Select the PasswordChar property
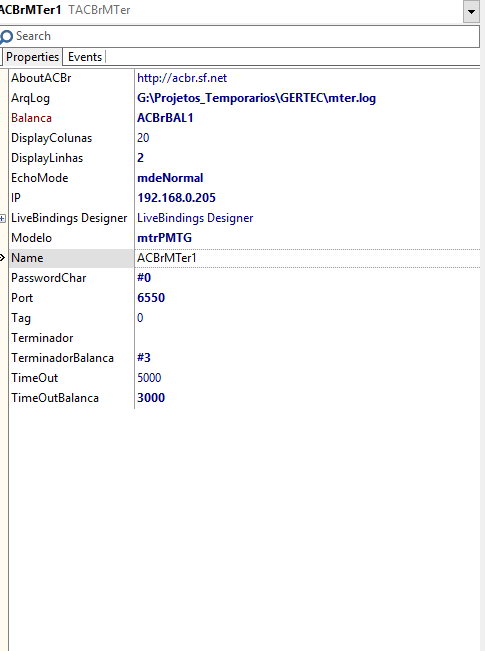Screen dimensions: 485x651 (x=49, y=278)
